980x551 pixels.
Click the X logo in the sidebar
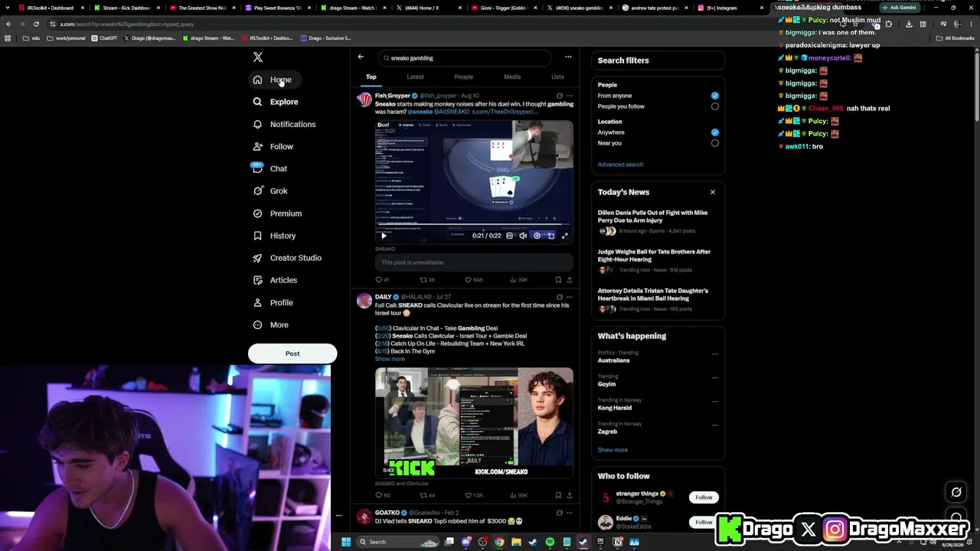pos(258,57)
